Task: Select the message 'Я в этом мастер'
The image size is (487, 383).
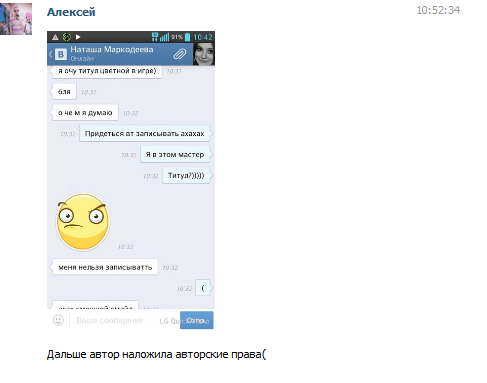Action: (x=175, y=155)
